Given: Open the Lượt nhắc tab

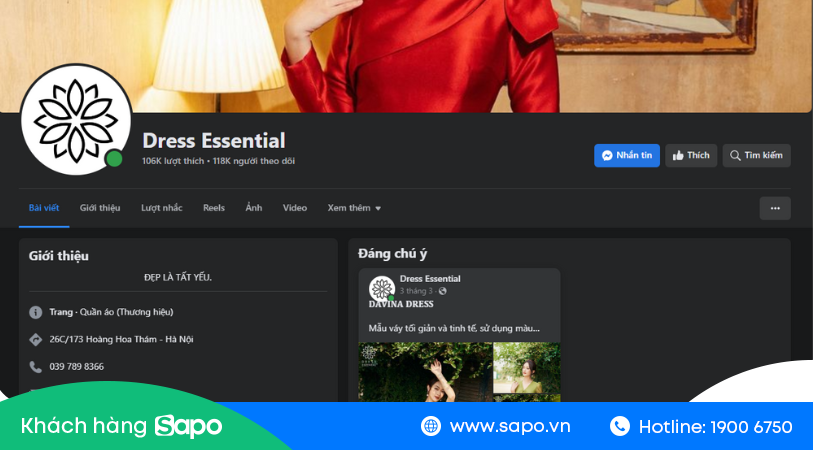Looking at the screenshot, I should (162, 208).
